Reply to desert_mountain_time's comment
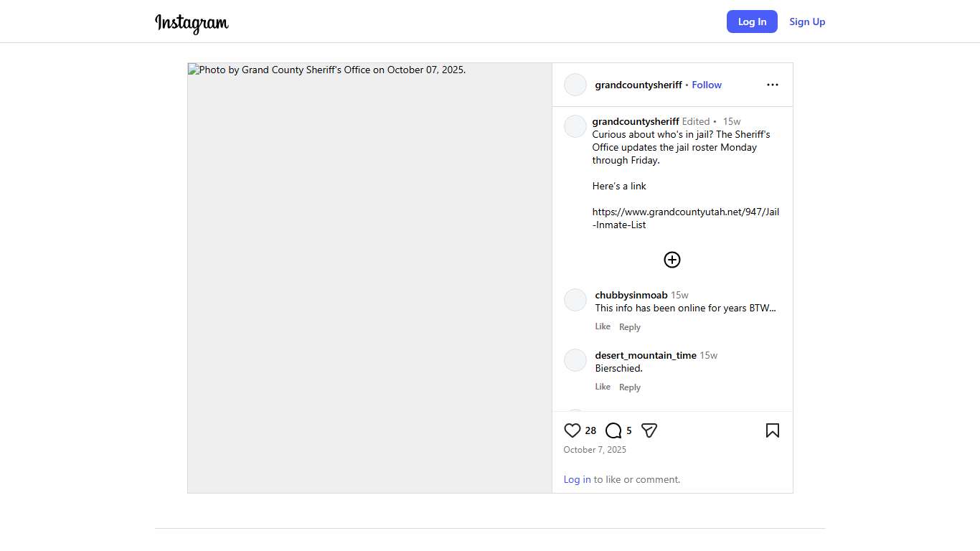 tap(630, 387)
